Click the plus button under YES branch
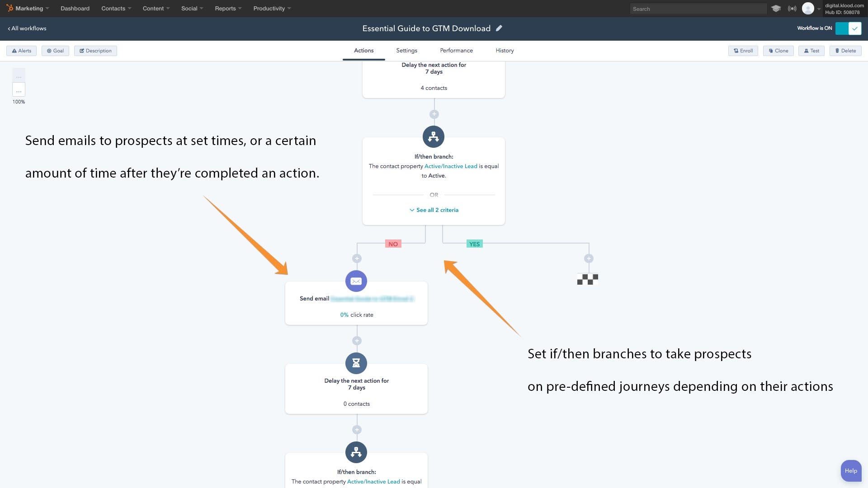Viewport: 868px width, 488px height. pos(589,258)
